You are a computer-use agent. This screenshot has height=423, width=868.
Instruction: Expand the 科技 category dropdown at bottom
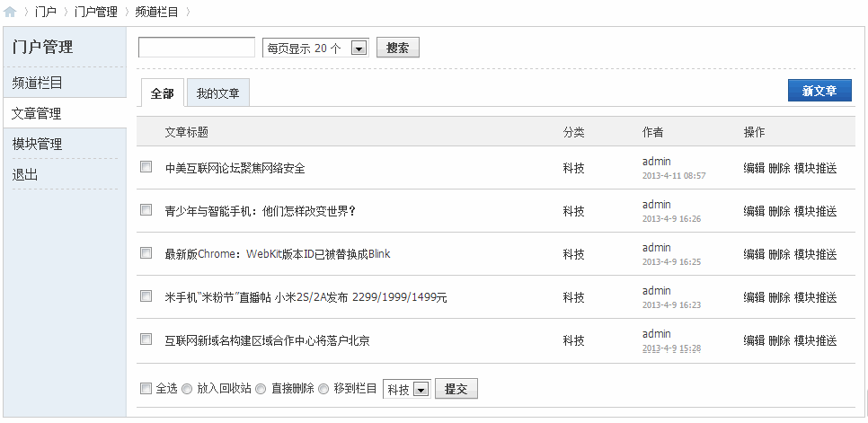421,390
